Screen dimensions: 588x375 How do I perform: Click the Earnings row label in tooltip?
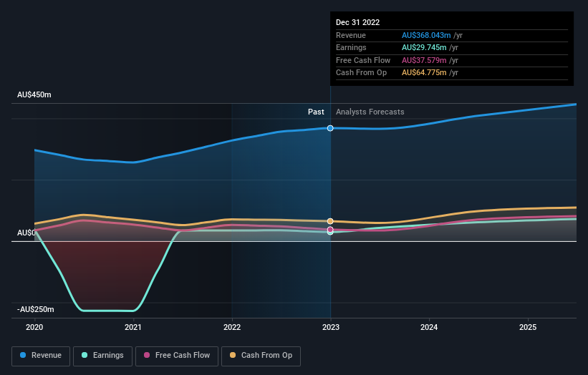(351, 47)
